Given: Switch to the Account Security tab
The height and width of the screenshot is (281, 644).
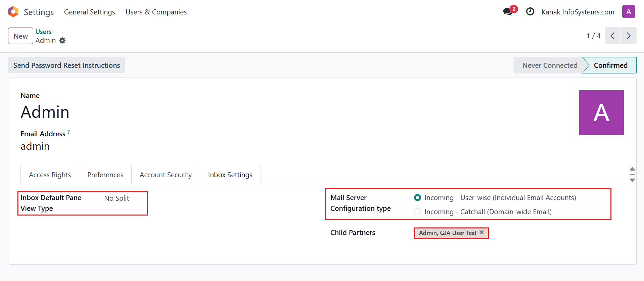Looking at the screenshot, I should click(x=166, y=175).
